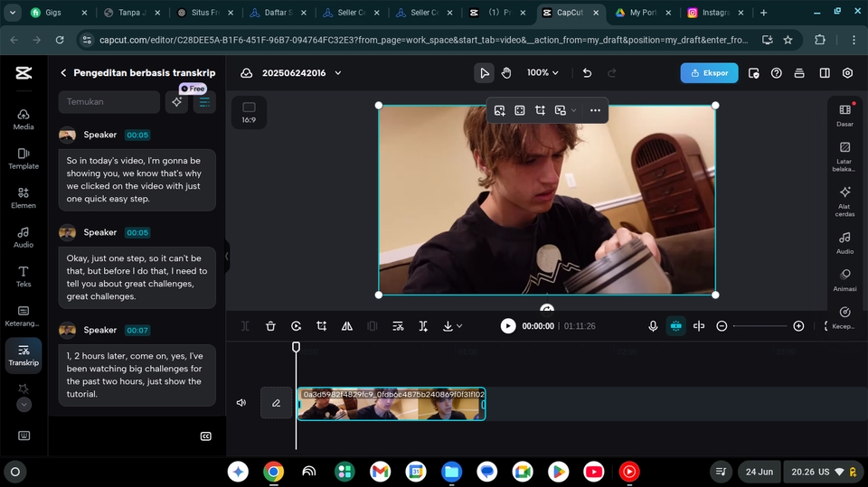Open the download options dropdown in timeline toolbar
This screenshot has width=868, height=487.
[x=452, y=326]
